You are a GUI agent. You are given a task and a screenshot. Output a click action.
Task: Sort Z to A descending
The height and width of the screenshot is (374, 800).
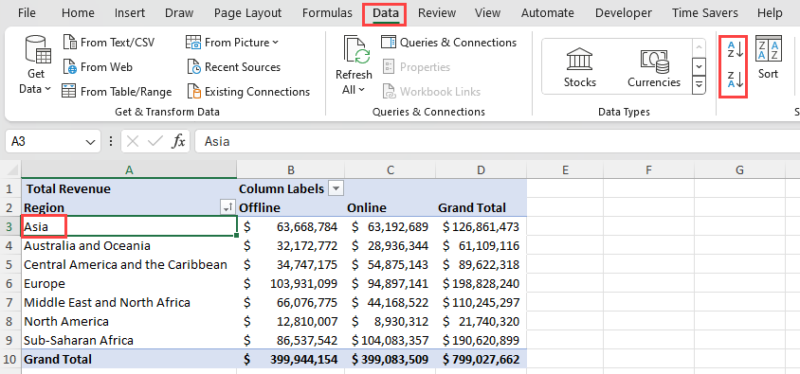coord(735,80)
